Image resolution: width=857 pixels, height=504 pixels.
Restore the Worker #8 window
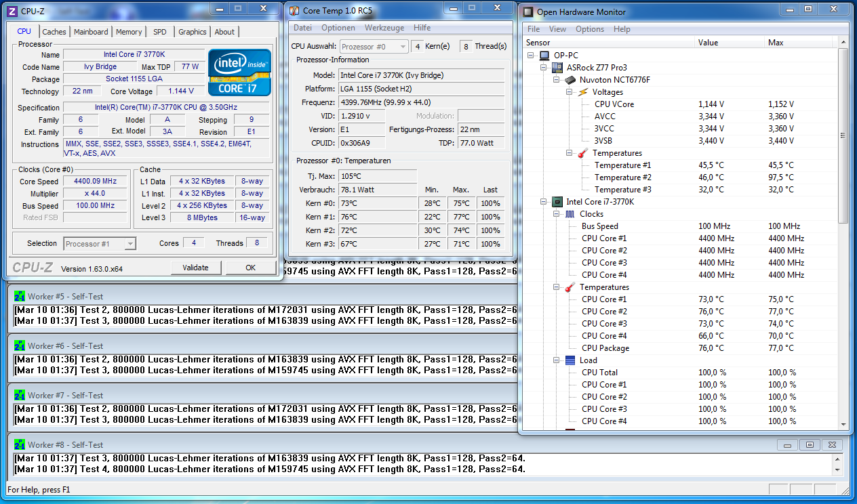[x=810, y=445]
